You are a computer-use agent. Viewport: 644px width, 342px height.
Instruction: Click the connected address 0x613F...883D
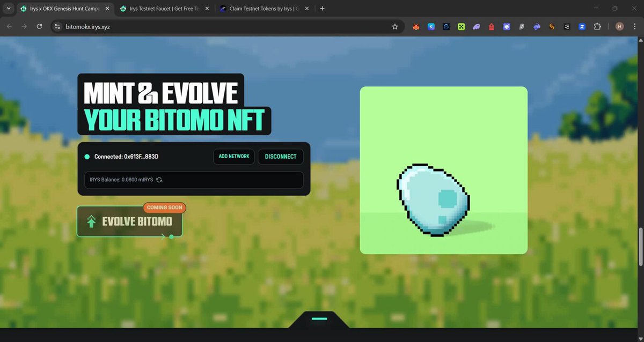[x=126, y=157]
